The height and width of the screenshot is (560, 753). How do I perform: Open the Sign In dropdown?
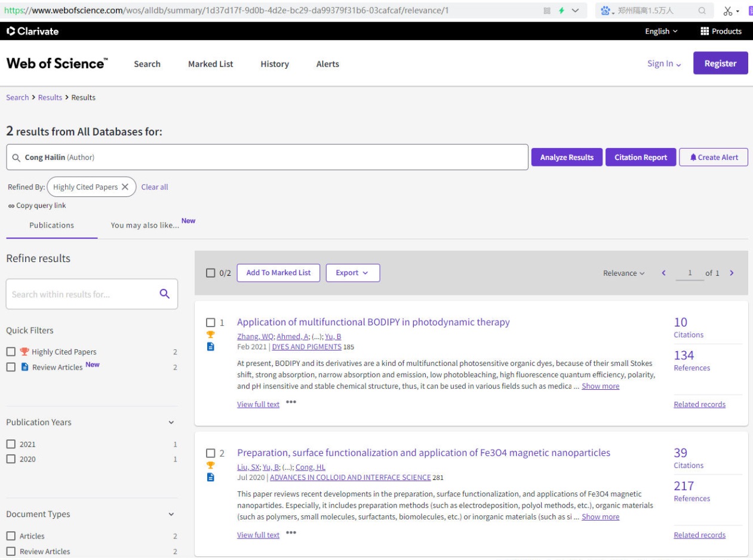click(x=665, y=63)
